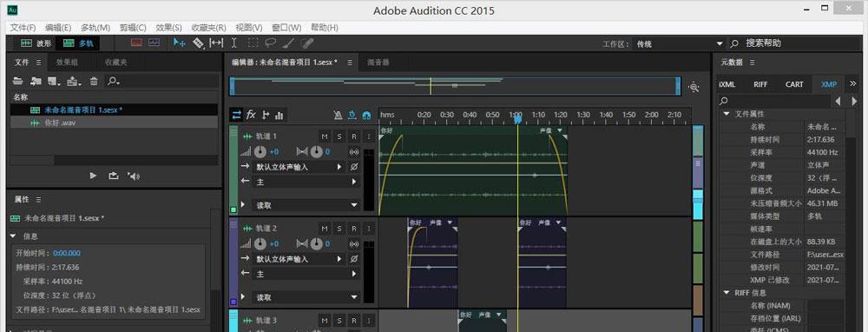The image size is (868, 332).
Task: Open 主 output dropdown of 轨道 1
Action: pyautogui.click(x=306, y=182)
